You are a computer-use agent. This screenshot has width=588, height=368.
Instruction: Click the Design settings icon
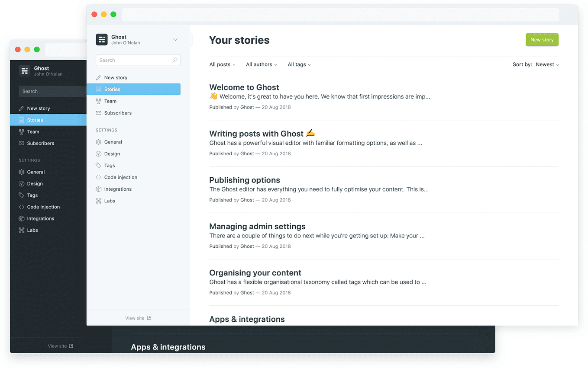click(99, 154)
